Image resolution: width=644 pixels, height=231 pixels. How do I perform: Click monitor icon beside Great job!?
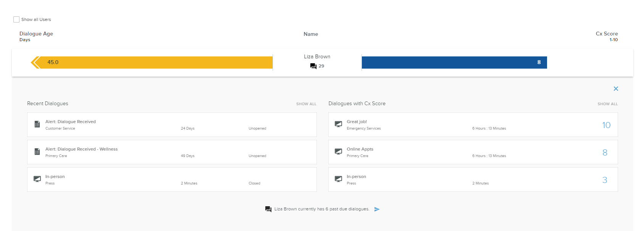(x=338, y=124)
